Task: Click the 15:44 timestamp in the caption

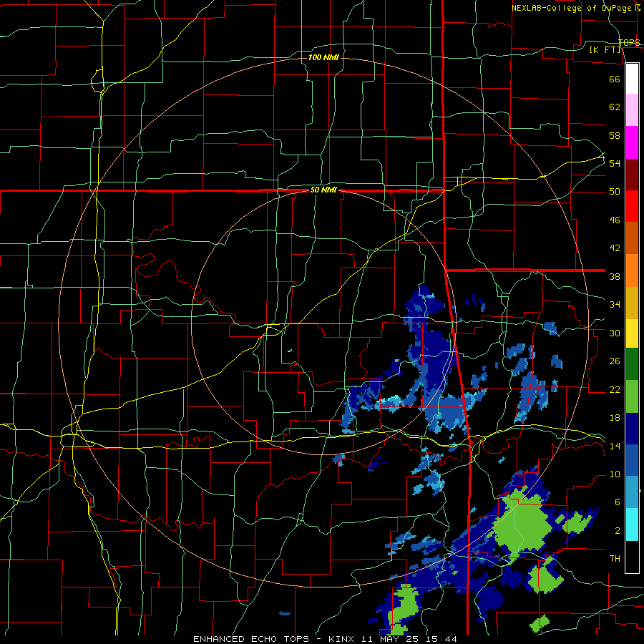Action: pos(441,639)
